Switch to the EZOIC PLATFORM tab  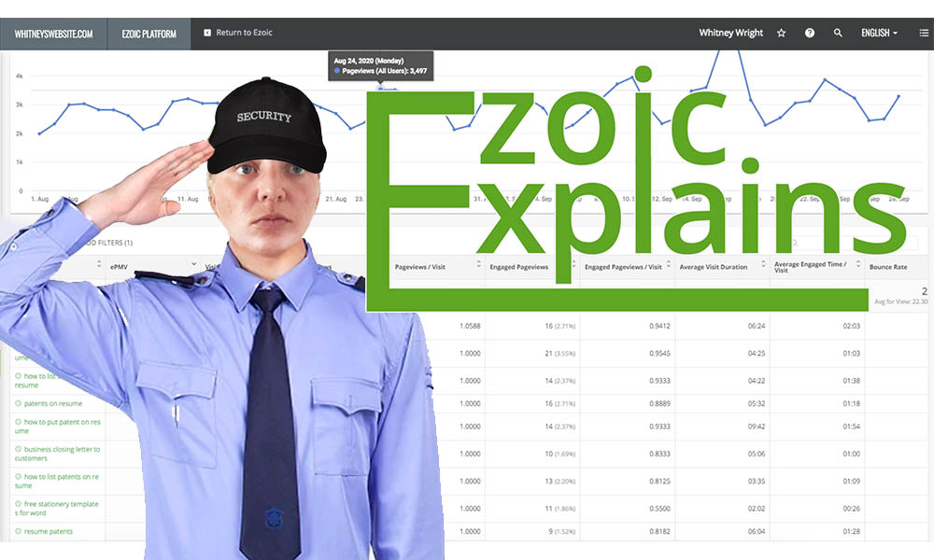click(149, 34)
